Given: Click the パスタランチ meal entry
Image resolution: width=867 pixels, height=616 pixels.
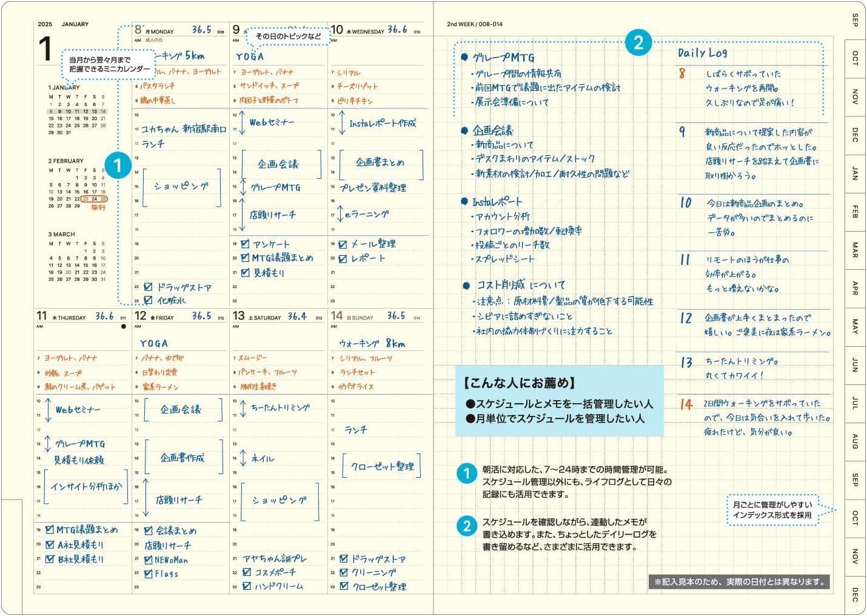Looking at the screenshot, I should (158, 86).
